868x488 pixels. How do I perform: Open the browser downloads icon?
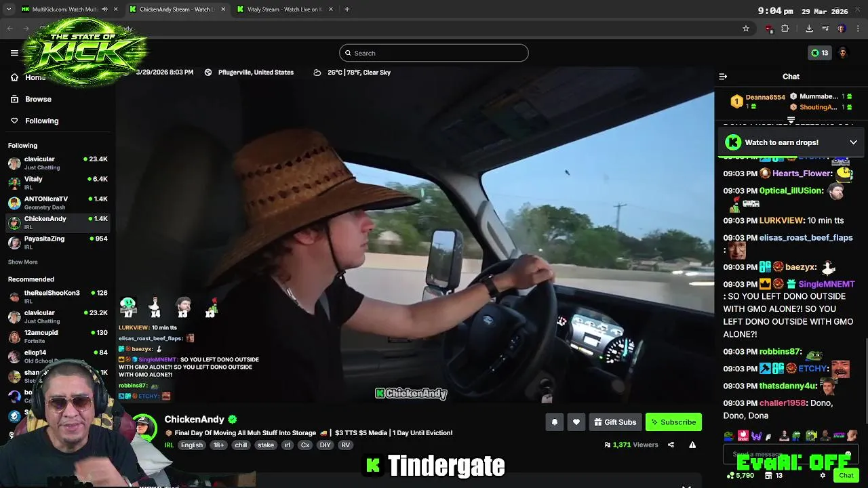[809, 28]
